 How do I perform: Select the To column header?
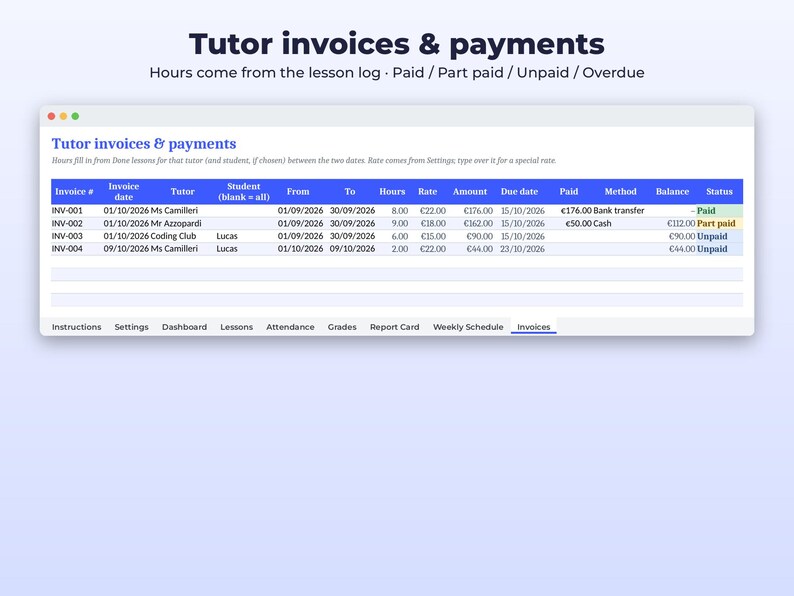click(x=350, y=191)
